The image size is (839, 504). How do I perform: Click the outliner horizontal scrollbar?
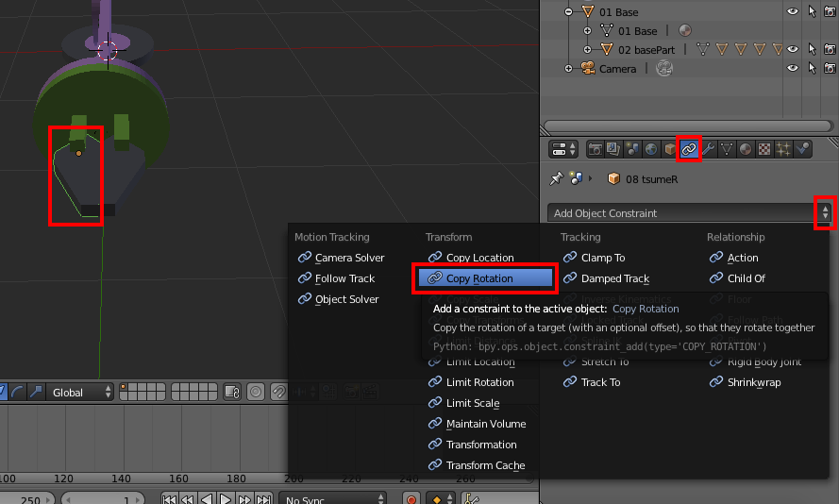[x=688, y=126]
